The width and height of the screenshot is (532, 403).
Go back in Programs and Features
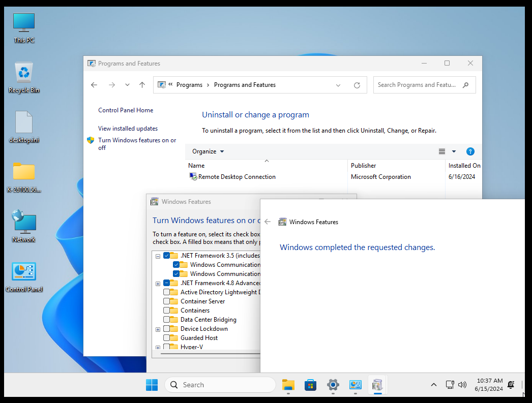coord(94,85)
